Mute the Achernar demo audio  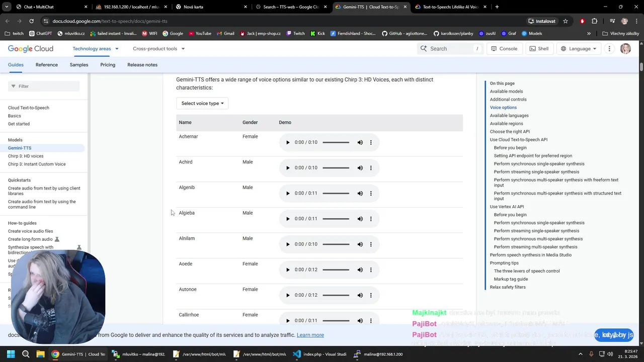[x=360, y=142]
